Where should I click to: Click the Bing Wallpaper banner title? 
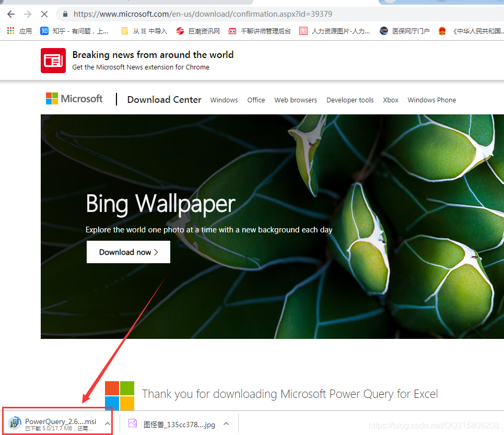pos(161,204)
